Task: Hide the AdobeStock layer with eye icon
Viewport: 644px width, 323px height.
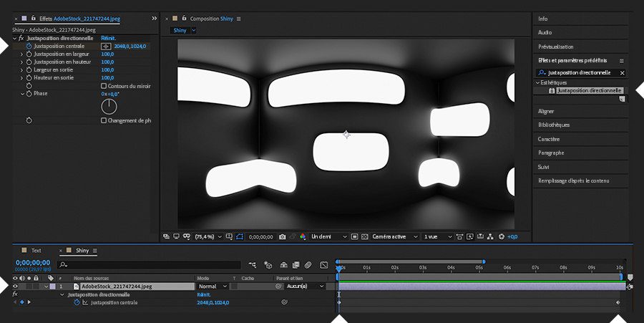Action: click(16, 286)
